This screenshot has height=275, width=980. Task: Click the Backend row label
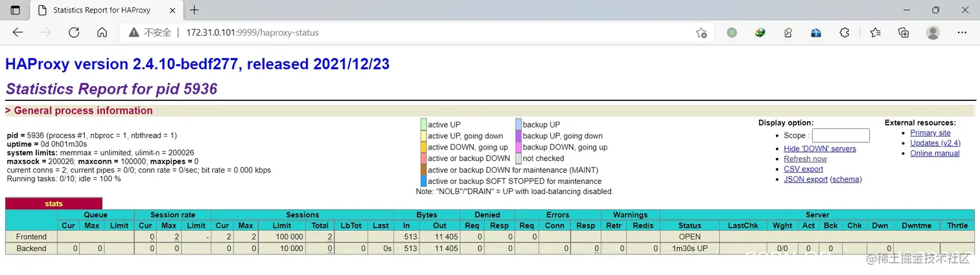pos(31,248)
